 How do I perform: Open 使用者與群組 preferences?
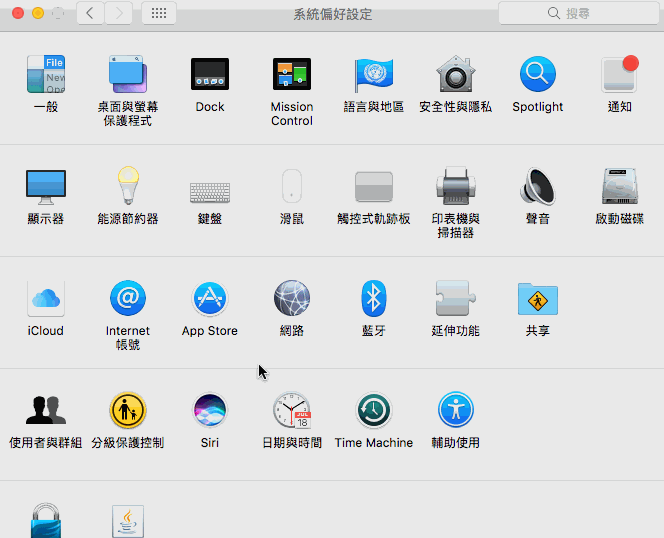(46, 410)
